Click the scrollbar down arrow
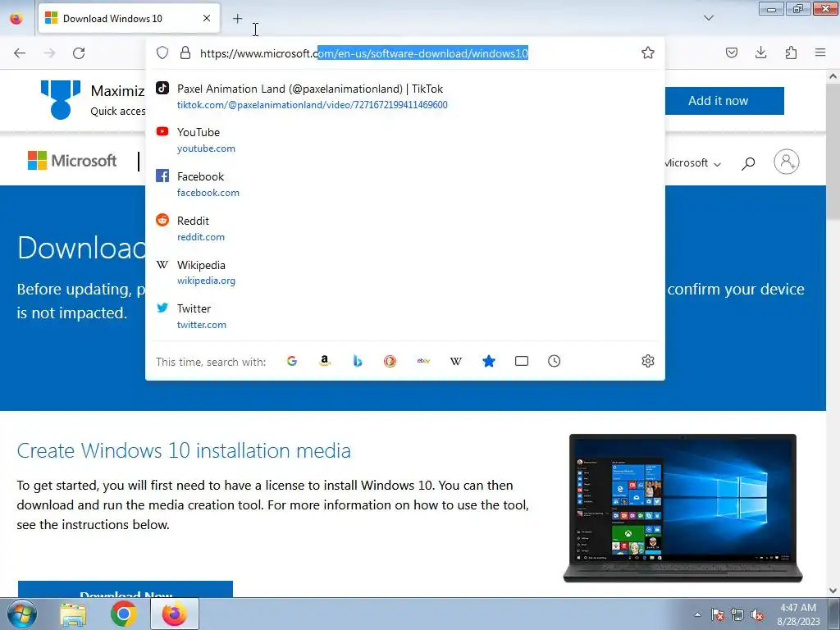840x630 pixels. pyautogui.click(x=833, y=591)
